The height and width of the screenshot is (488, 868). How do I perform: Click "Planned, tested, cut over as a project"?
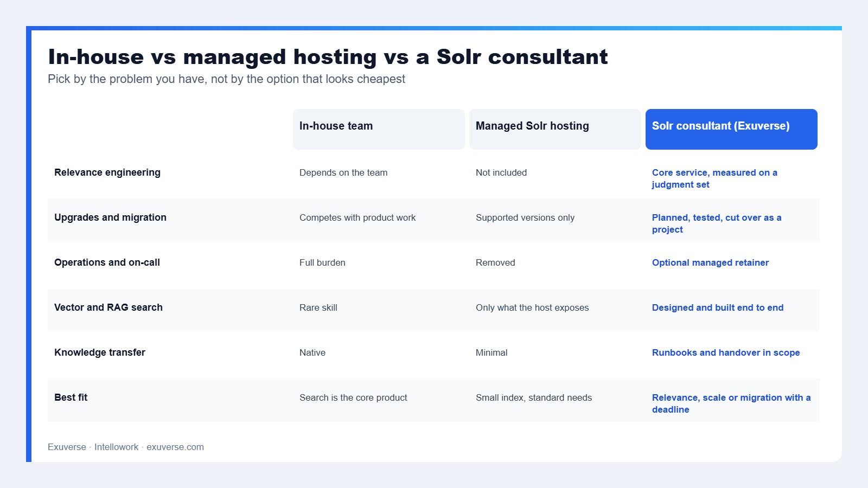(717, 223)
